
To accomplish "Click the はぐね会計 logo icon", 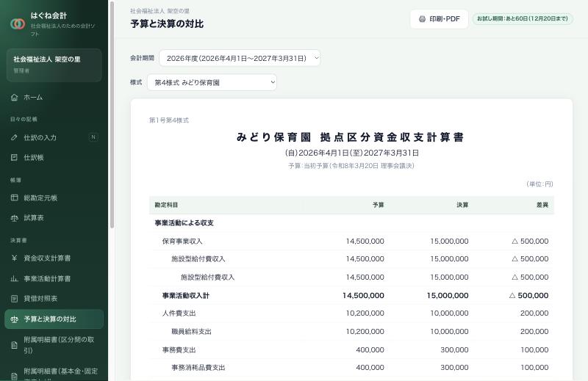I will coord(18,24).
